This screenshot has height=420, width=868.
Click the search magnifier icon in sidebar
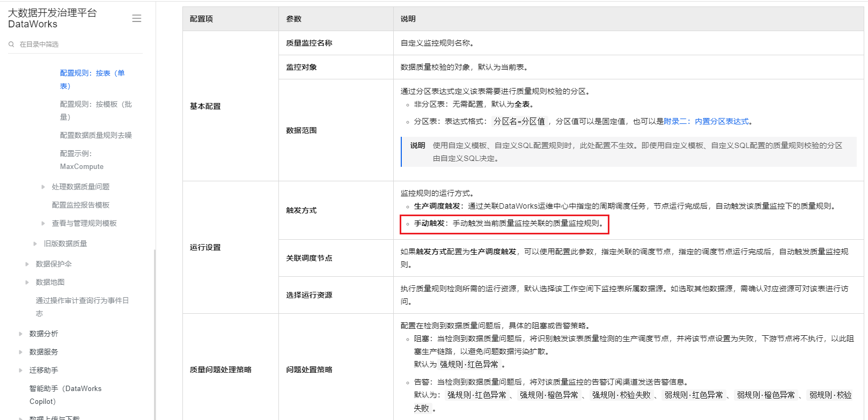[x=11, y=45]
